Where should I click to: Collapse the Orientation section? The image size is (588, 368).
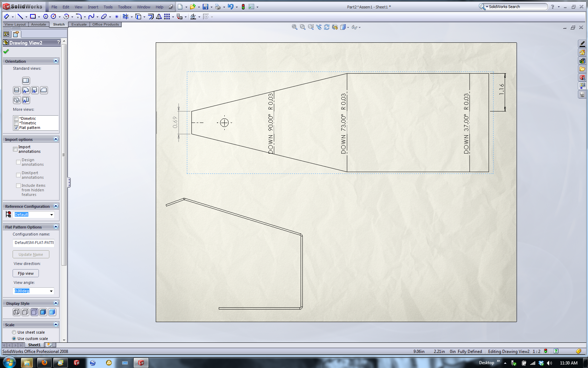point(56,61)
